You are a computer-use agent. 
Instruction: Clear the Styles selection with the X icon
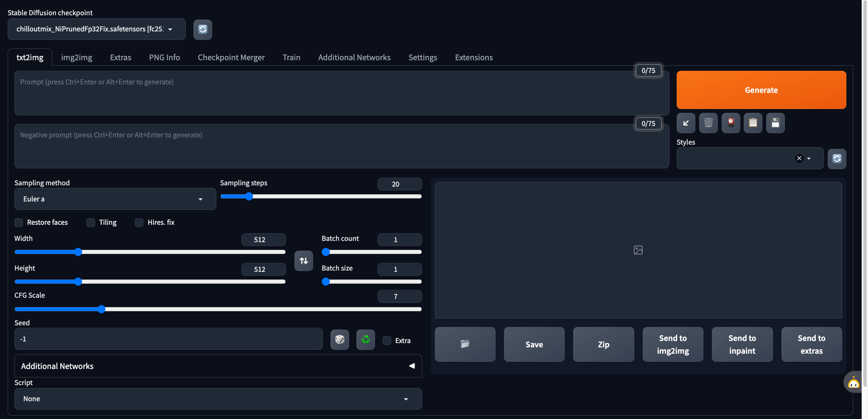point(799,158)
